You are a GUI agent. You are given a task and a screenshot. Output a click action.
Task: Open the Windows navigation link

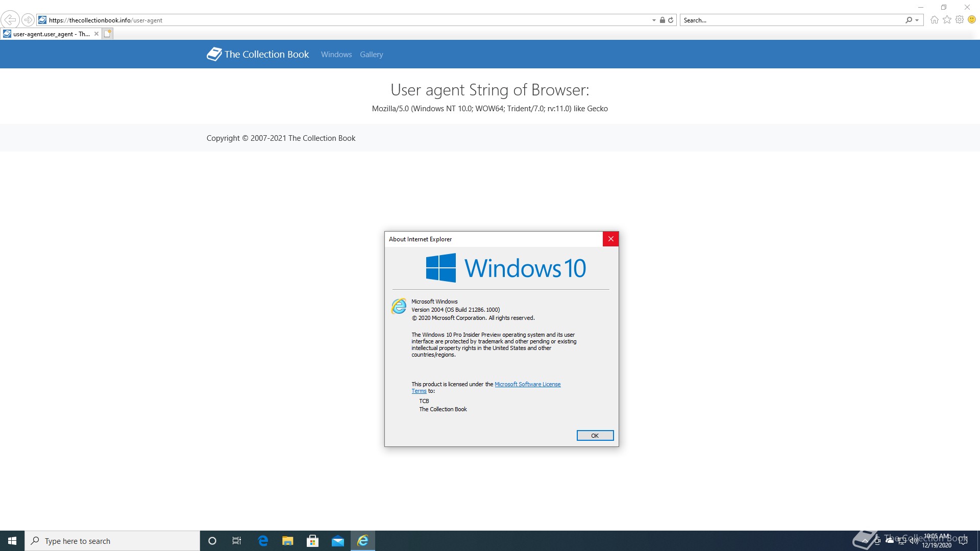[336, 55]
